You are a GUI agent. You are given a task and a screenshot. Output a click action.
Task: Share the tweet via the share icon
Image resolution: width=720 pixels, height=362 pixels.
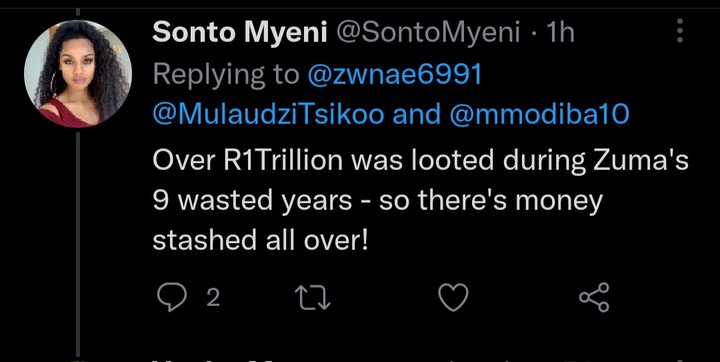594,297
